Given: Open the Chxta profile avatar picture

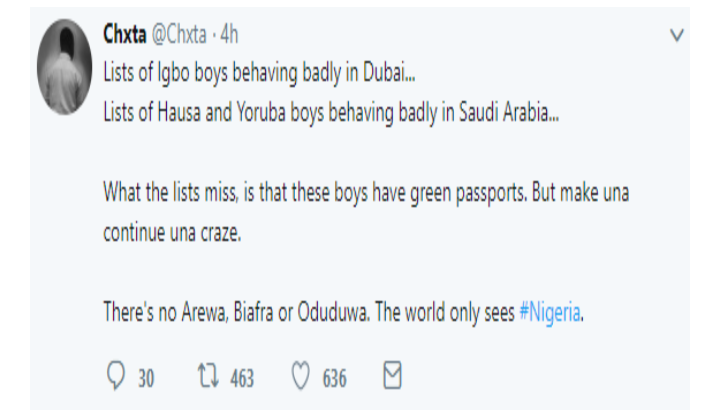Looking at the screenshot, I should point(65,67).
